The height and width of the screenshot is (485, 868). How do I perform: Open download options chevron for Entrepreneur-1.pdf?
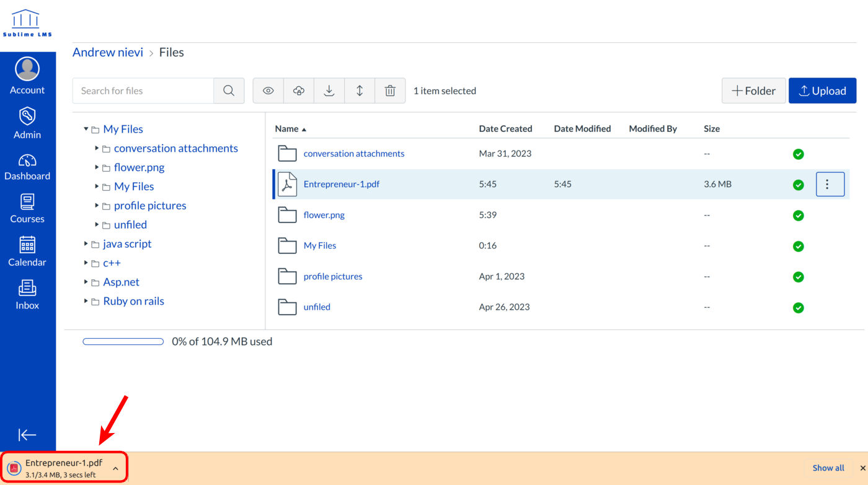[115, 469]
